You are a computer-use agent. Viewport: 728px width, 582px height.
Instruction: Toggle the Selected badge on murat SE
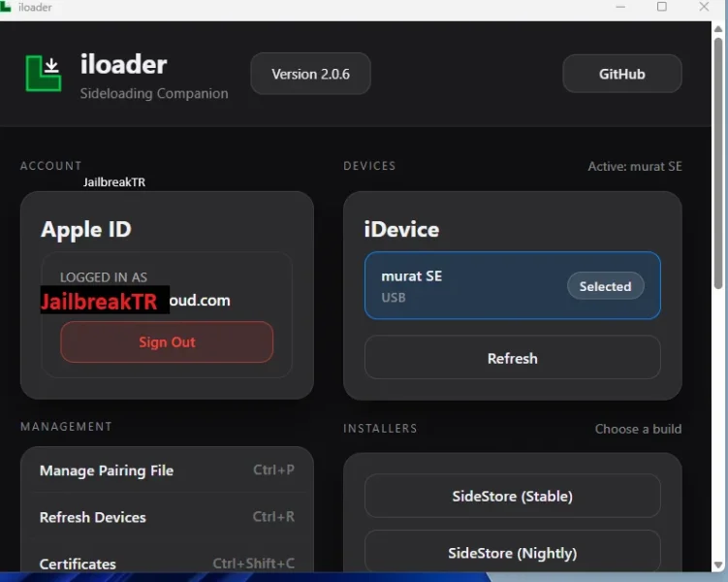point(605,286)
